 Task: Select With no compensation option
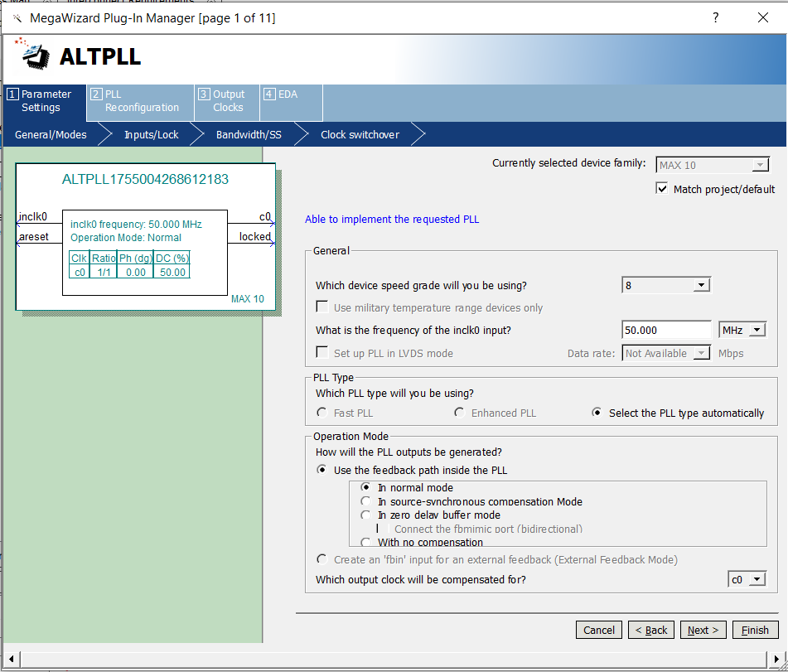(366, 542)
